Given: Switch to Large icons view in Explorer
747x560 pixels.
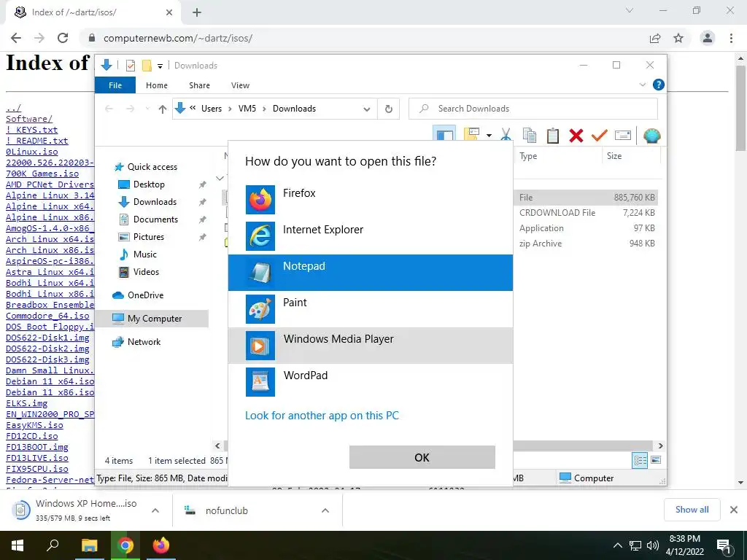Looking at the screenshot, I should coord(656,460).
